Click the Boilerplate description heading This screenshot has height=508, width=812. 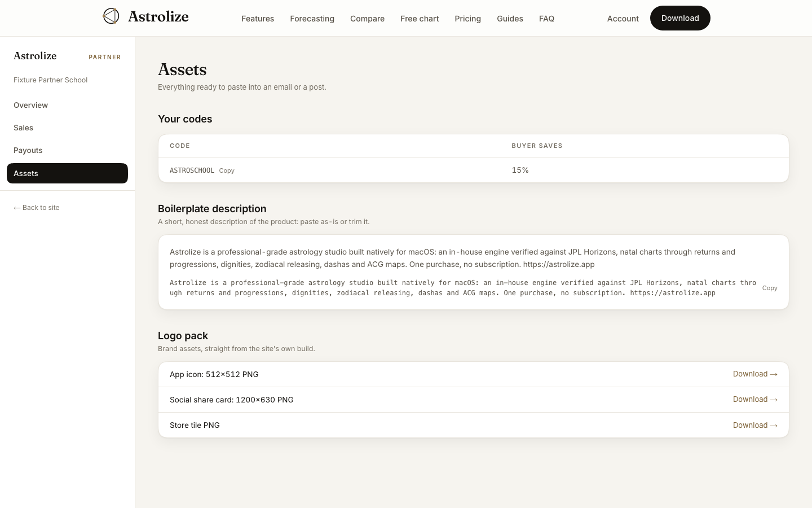(x=212, y=209)
